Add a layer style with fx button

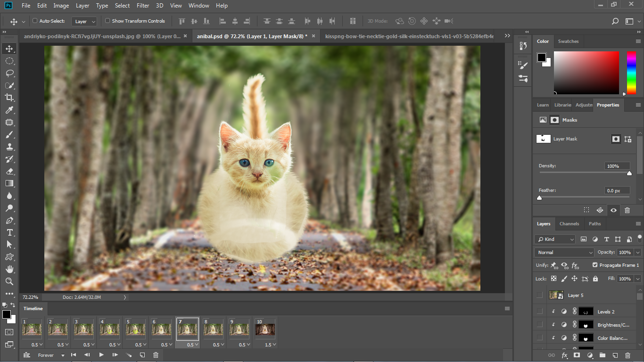[564, 355]
